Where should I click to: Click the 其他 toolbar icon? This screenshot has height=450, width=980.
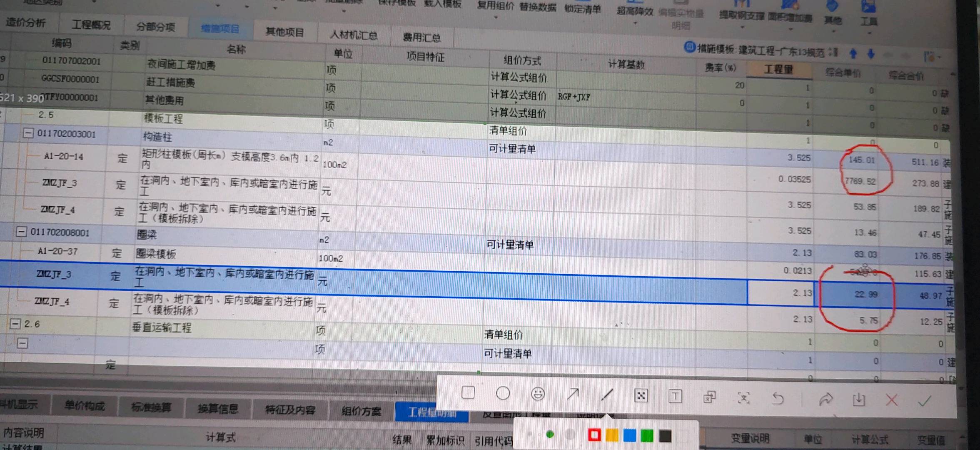[x=833, y=12]
